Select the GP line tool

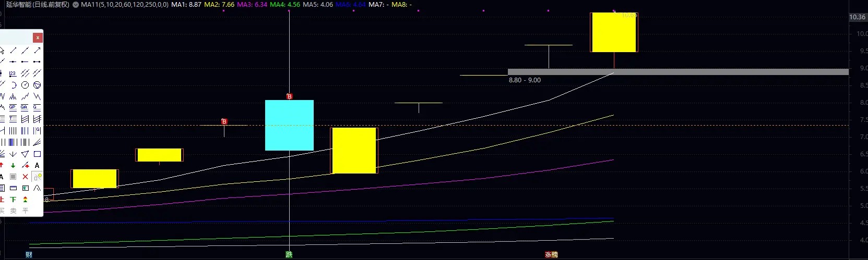13,107
